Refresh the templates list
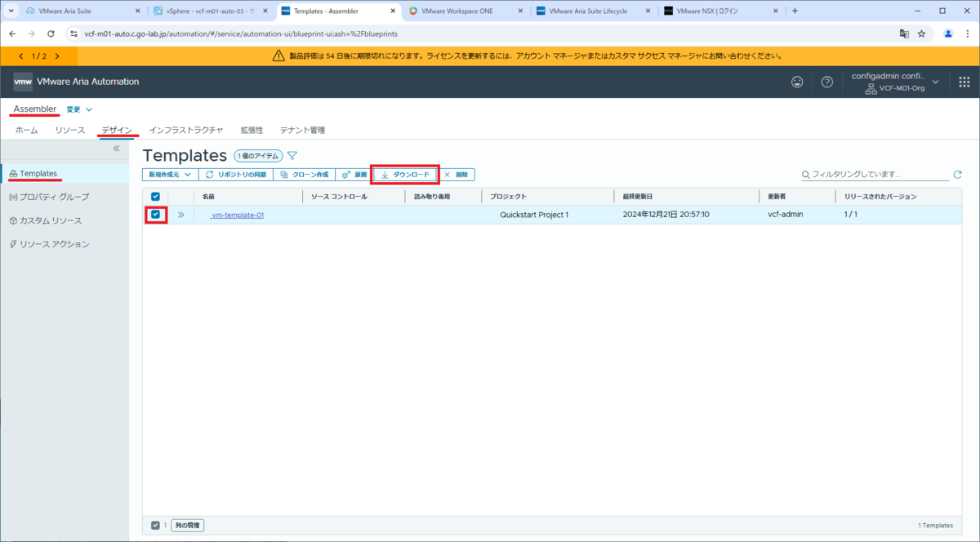Viewport: 980px width, 542px height. click(958, 175)
